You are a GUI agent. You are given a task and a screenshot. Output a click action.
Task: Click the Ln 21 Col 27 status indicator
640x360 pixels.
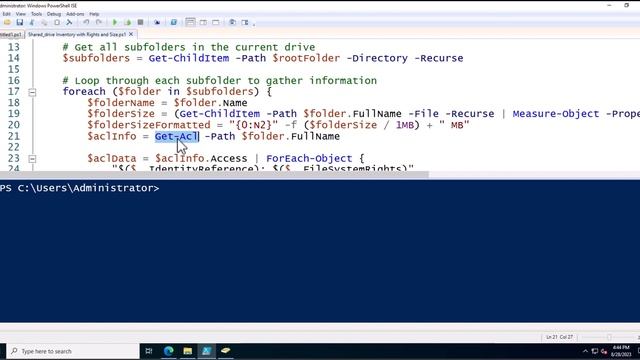point(560,337)
